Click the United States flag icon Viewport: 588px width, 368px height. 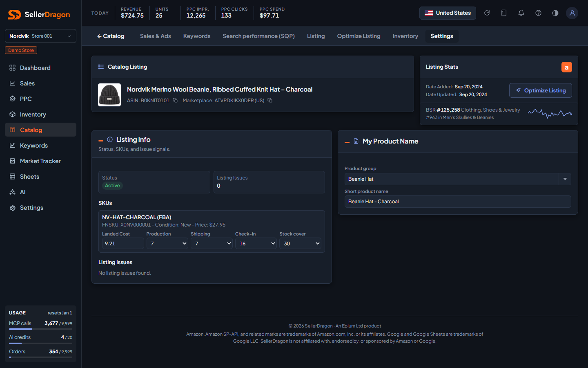[x=429, y=13]
